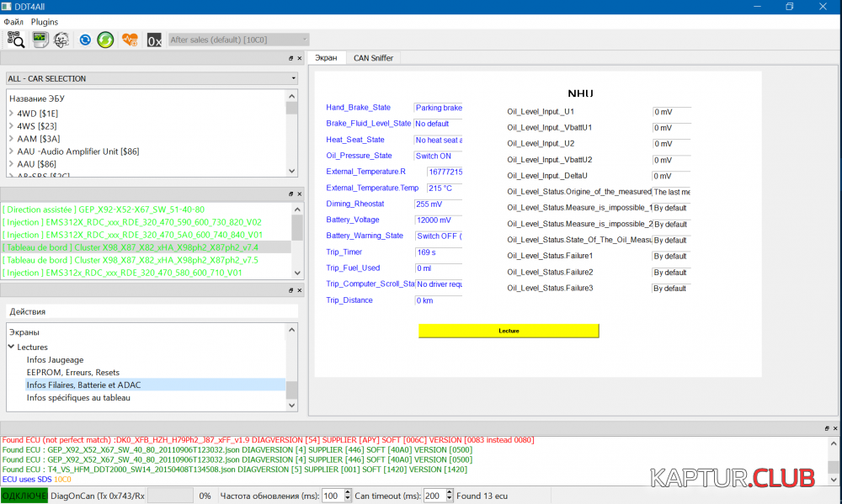
Task: Open the ALL - CAR SELECTION dropdown
Action: 152,78
